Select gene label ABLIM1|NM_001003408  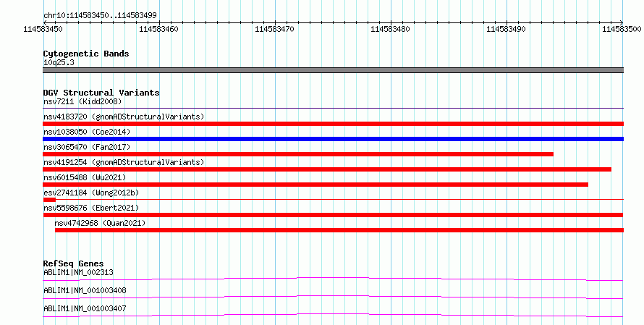(x=85, y=290)
